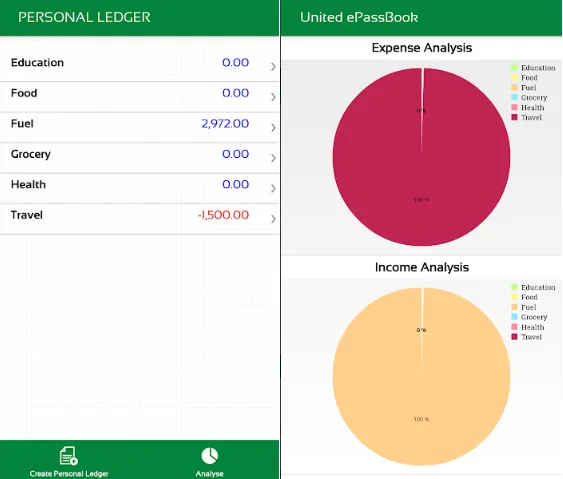Click Travel legend text in Expense Analysis
Screen dimensions: 563x479
pyautogui.click(x=531, y=117)
